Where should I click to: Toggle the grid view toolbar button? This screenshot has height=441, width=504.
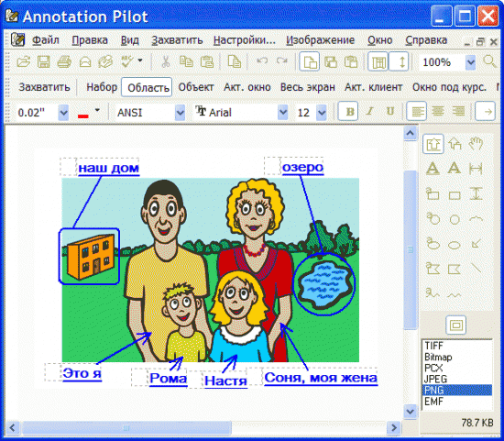(378, 61)
